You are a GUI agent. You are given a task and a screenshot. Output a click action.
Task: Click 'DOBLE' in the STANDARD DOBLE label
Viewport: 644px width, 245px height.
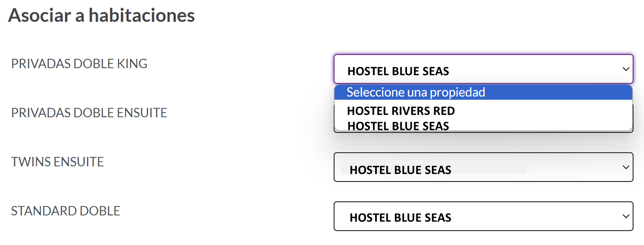point(100,211)
